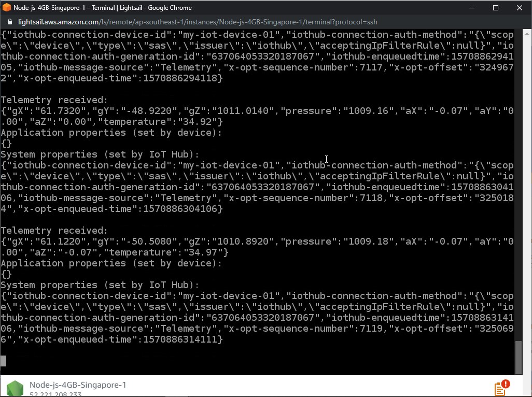
Task: Click the scrollbar up arrow in the terminal
Action: pos(527,34)
